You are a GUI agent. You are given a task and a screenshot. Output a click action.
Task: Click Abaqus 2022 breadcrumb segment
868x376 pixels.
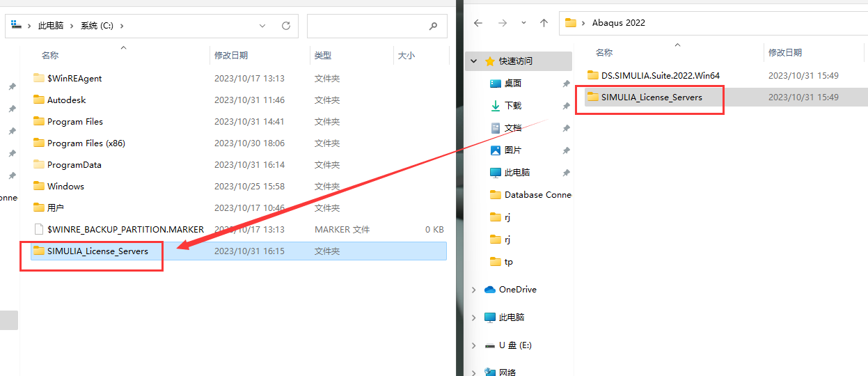pos(619,23)
